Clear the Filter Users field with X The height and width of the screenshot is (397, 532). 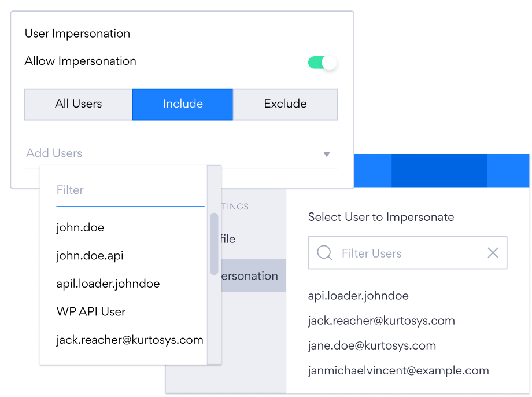(x=493, y=253)
